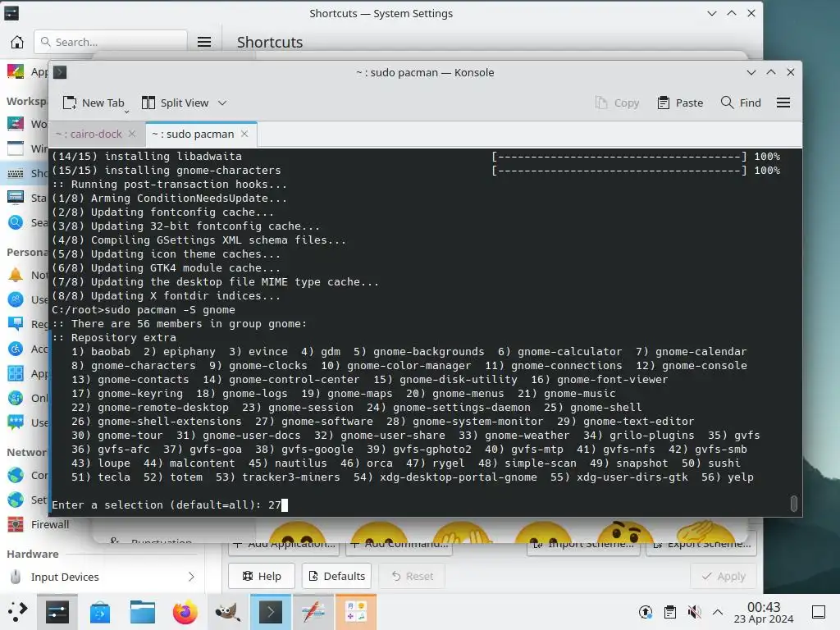Click the Input Devices mouse icon
The height and width of the screenshot is (630, 840).
pyautogui.click(x=16, y=577)
